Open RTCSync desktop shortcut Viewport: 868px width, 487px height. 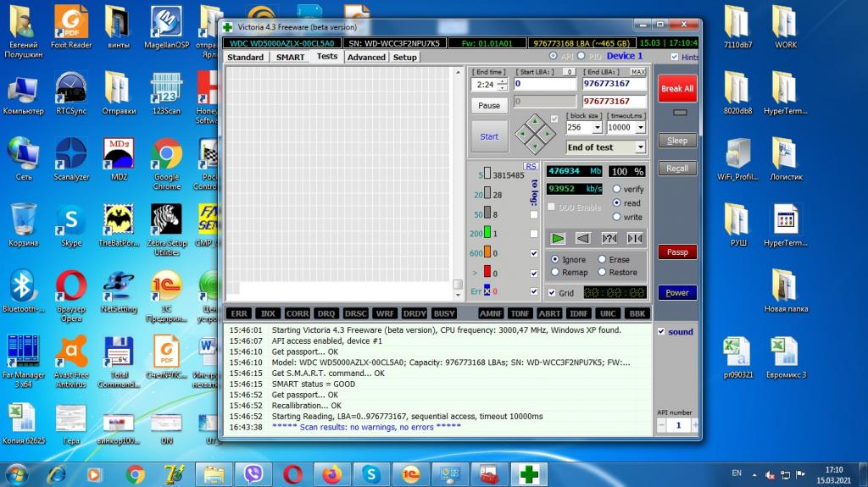[x=71, y=93]
